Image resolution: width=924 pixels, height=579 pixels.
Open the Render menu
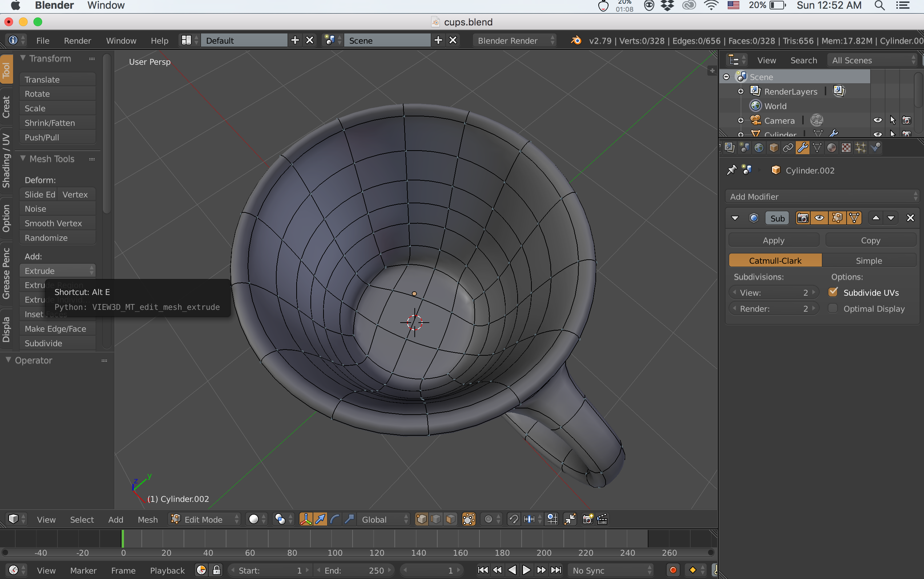[77, 41]
